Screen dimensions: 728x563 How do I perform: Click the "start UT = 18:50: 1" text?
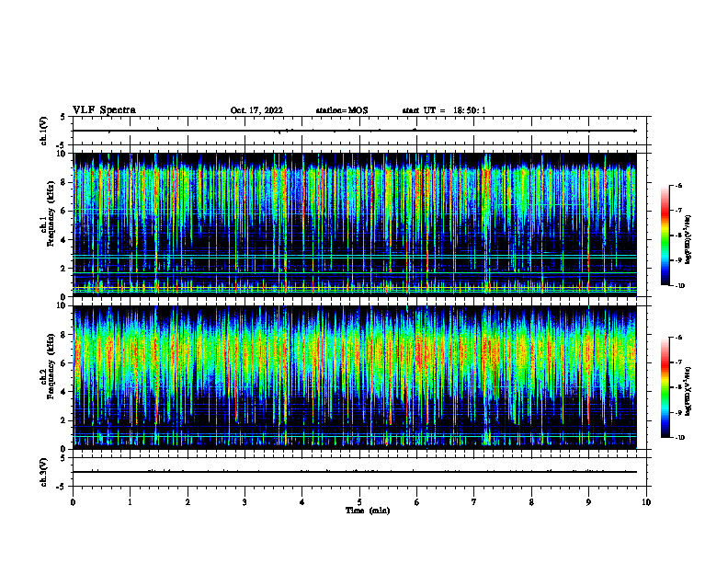tap(444, 110)
